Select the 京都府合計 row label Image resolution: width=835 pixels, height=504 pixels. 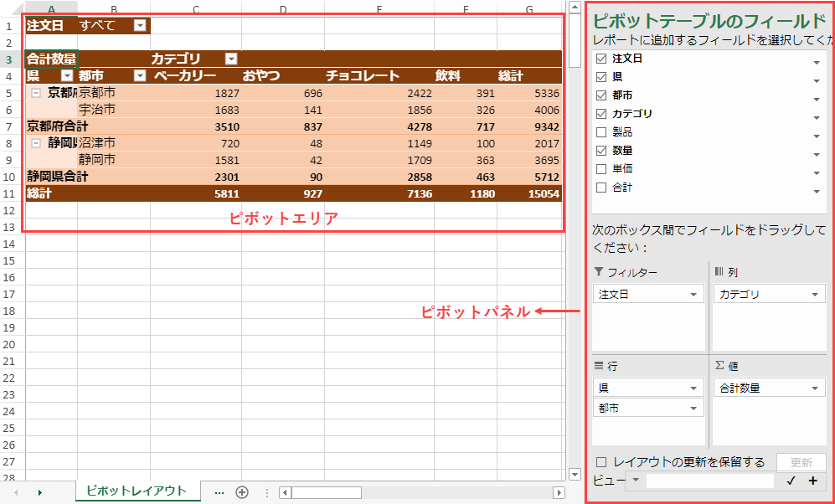tap(57, 126)
